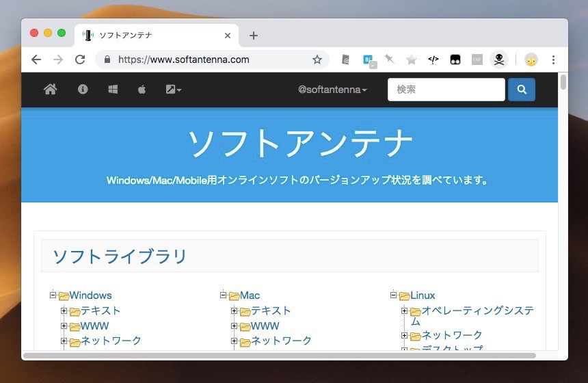
Task: Open the Mac folder link
Action: pyautogui.click(x=250, y=295)
